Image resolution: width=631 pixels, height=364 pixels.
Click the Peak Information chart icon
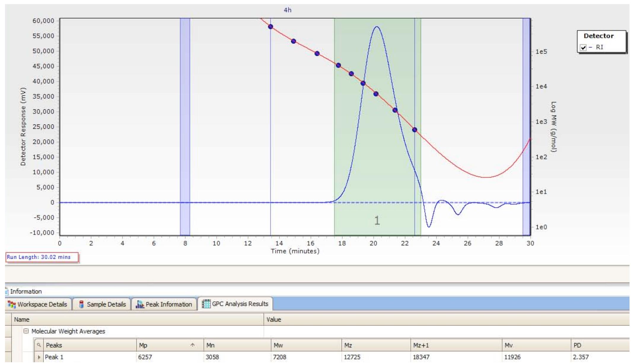pos(139,304)
